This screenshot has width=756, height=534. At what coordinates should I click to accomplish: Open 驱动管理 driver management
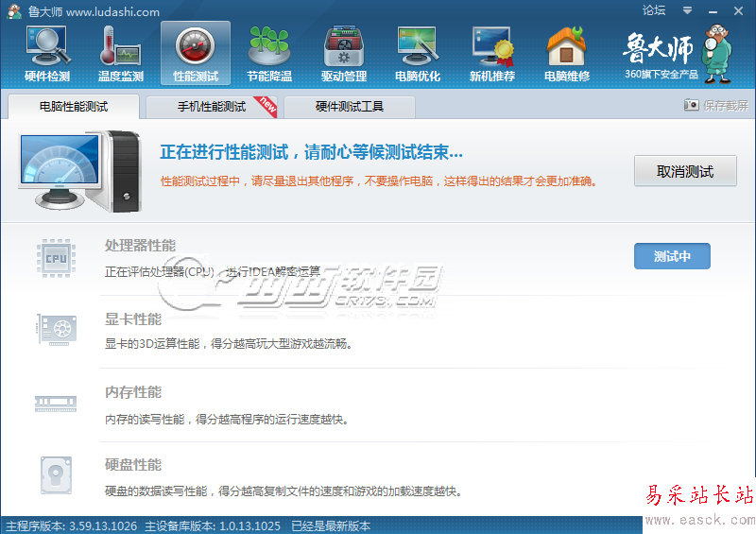coord(344,54)
